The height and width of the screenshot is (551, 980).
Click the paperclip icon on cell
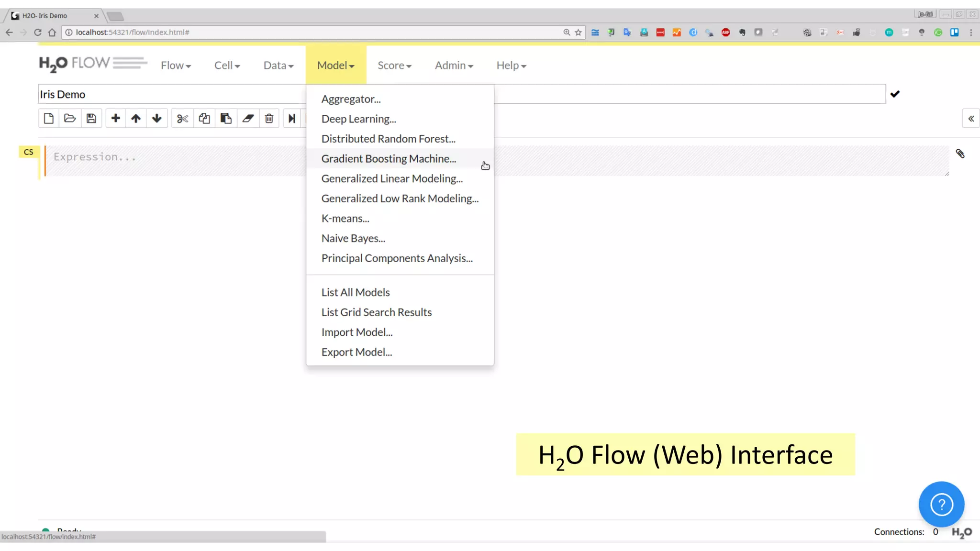pos(960,154)
